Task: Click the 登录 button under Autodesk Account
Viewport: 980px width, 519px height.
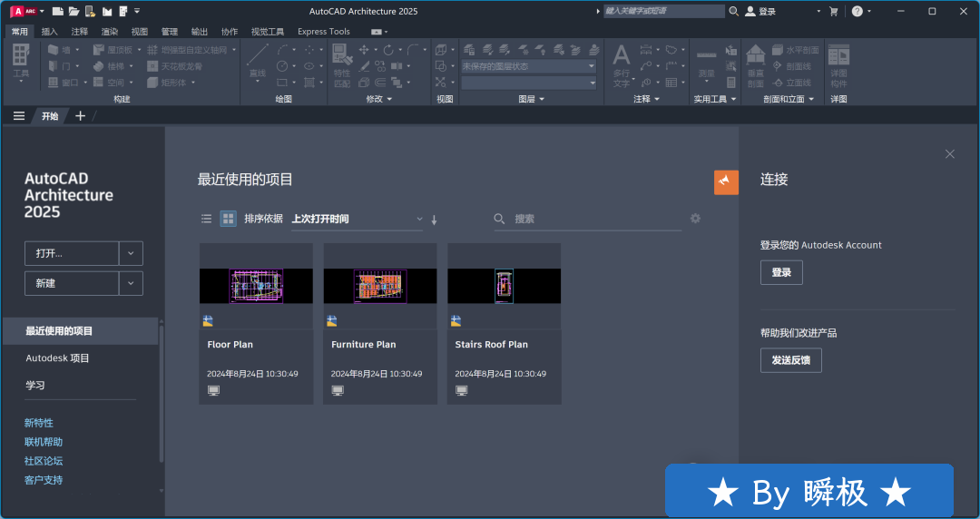Action: [x=781, y=272]
